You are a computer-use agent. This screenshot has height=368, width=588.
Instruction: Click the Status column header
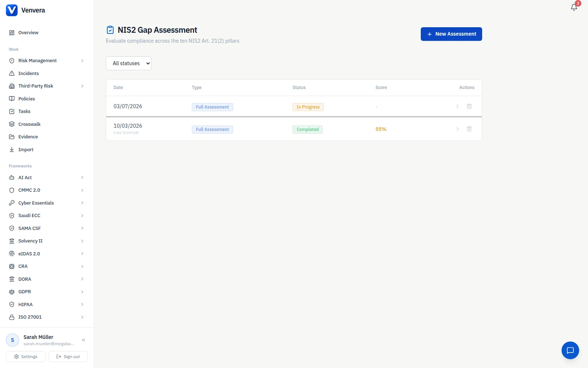(x=299, y=88)
